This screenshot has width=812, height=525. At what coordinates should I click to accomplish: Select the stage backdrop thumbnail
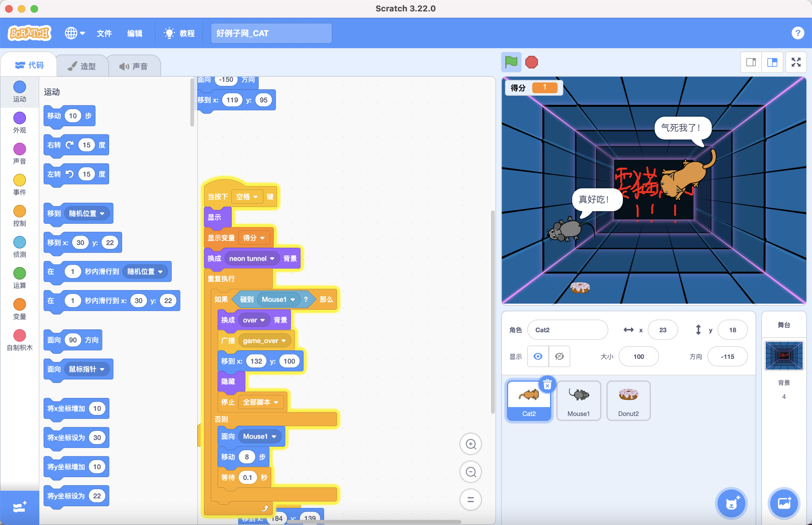click(784, 355)
